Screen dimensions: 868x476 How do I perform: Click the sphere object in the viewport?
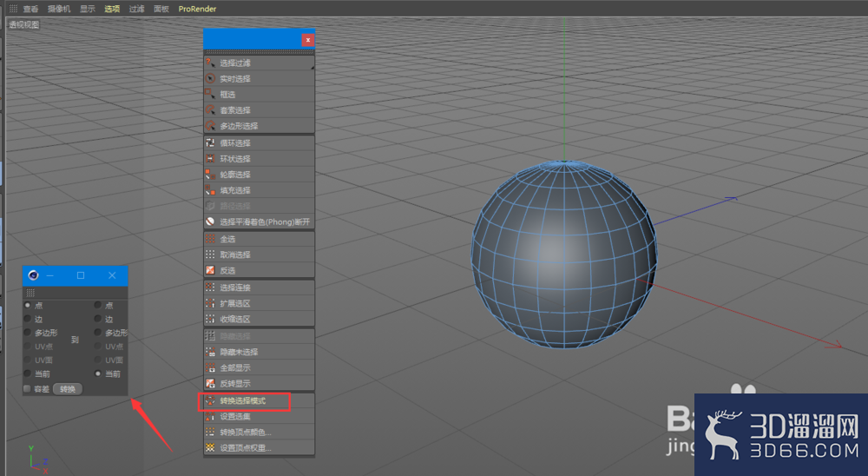pyautogui.click(x=564, y=255)
